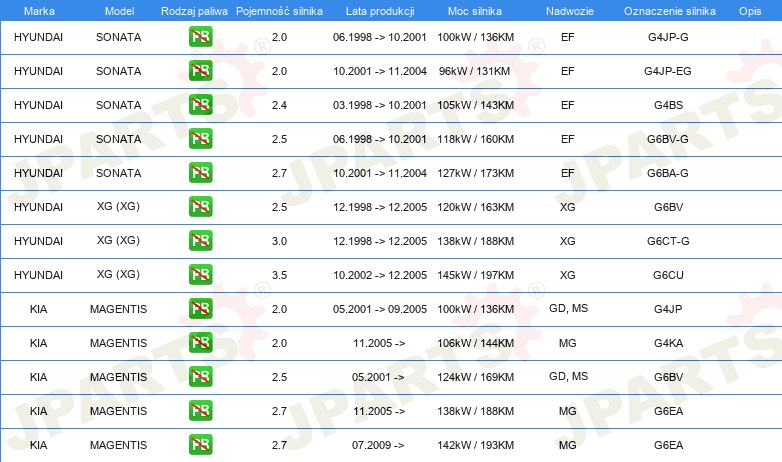Click the Marka column header

[39, 11]
